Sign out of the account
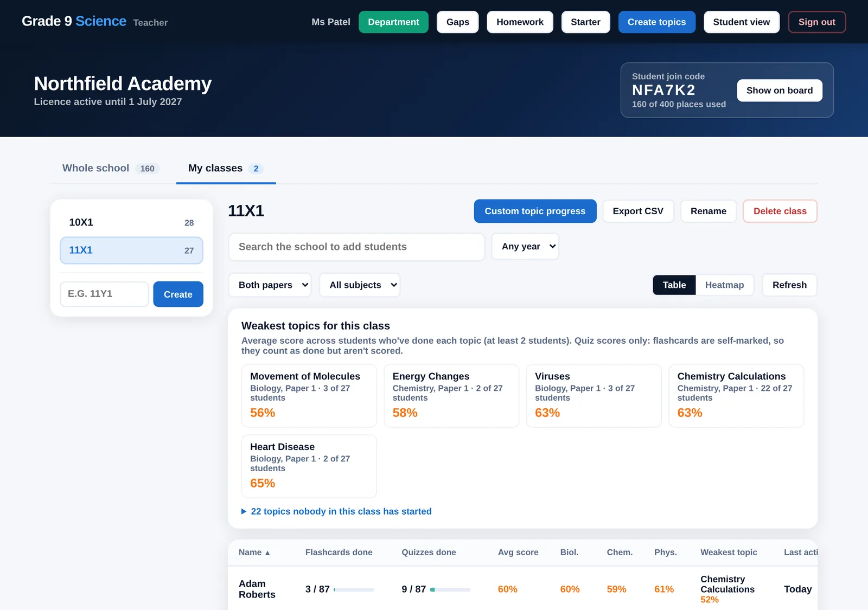 [816, 22]
